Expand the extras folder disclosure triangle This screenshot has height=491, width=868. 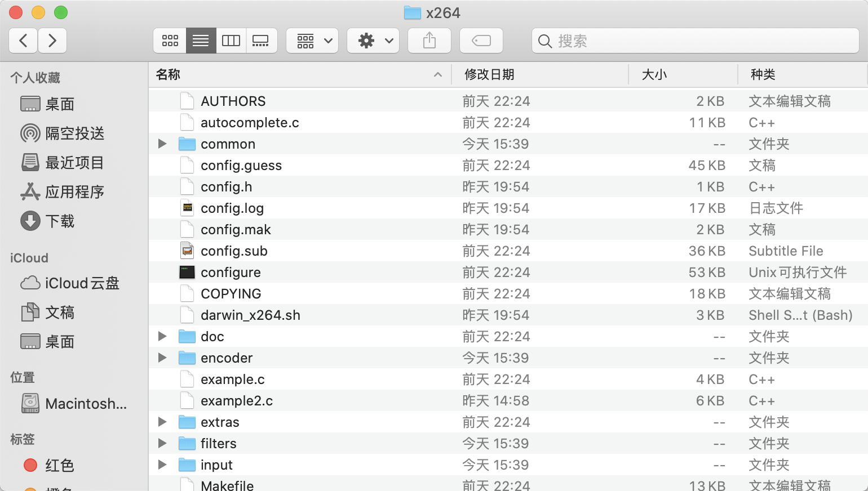pos(162,422)
